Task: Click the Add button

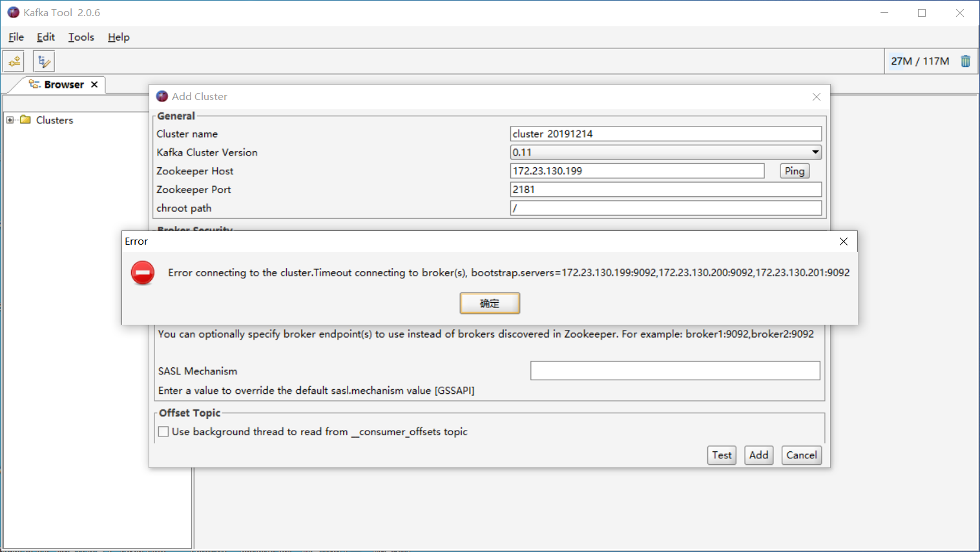Action: (x=759, y=455)
